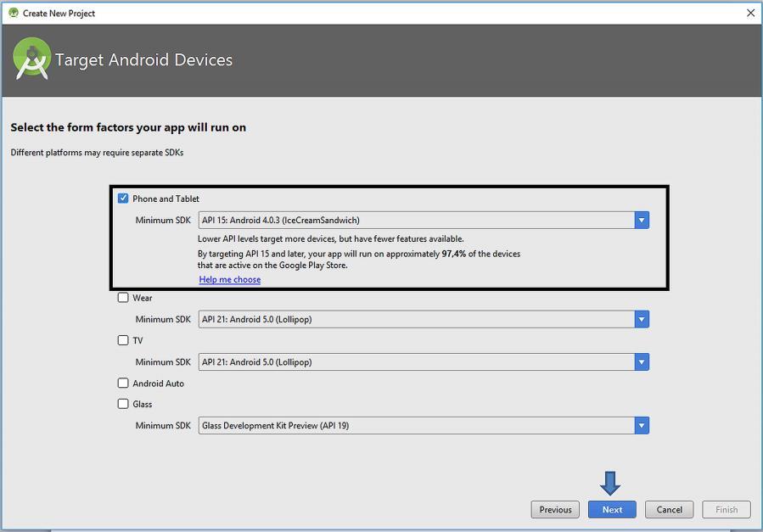Click the 'Target Android Devices' heading

click(x=144, y=59)
